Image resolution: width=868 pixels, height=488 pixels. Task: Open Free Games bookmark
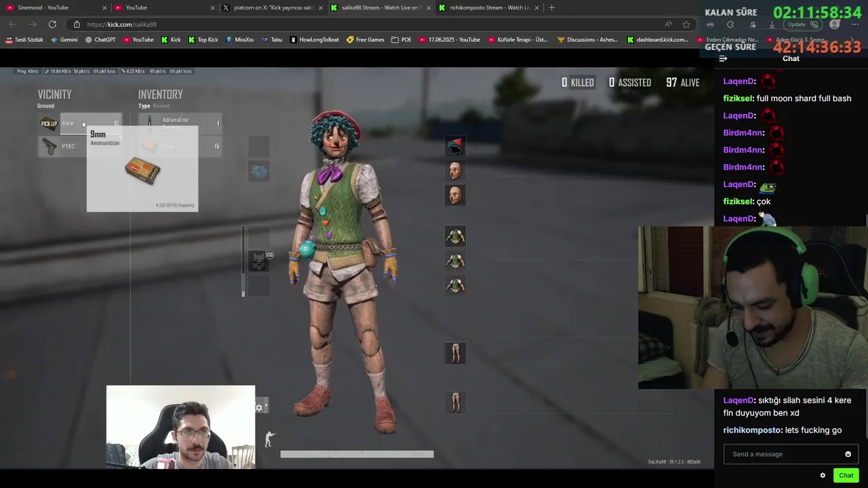(x=366, y=40)
